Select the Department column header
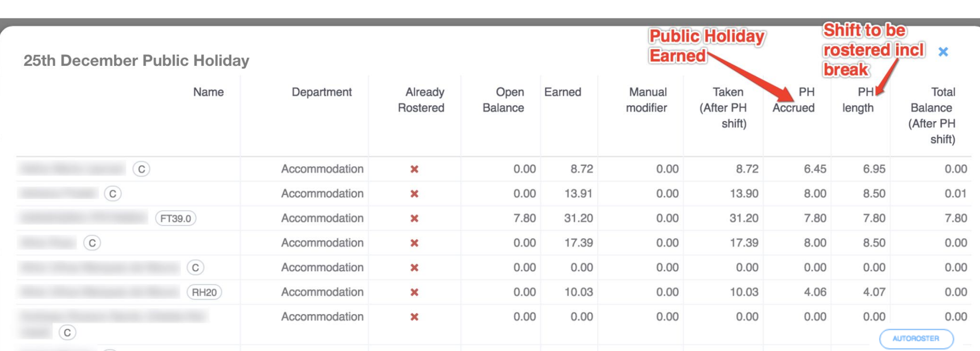This screenshot has width=980, height=351. 322,92
